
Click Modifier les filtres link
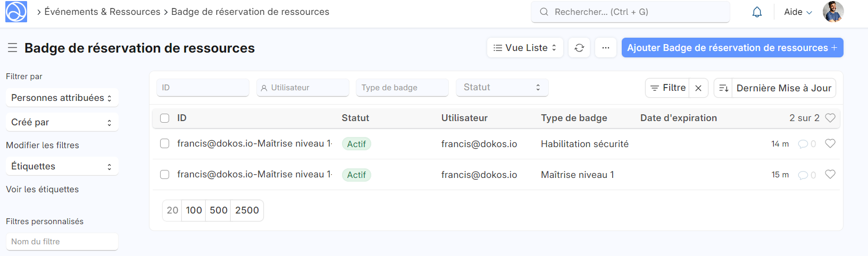[x=43, y=145]
